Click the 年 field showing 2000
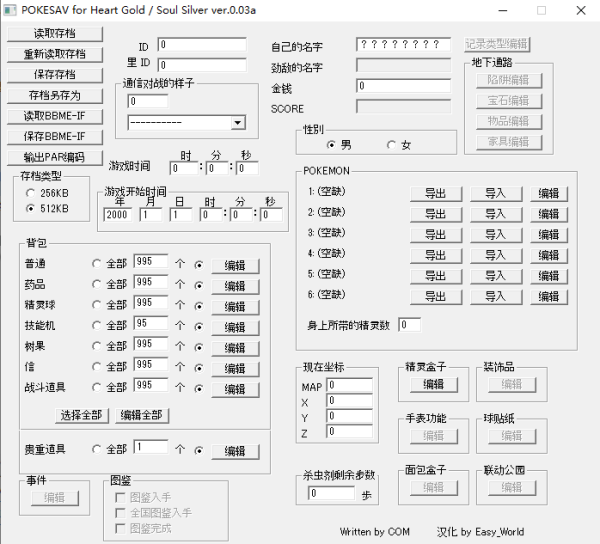The width and height of the screenshot is (600, 544). click(x=118, y=215)
